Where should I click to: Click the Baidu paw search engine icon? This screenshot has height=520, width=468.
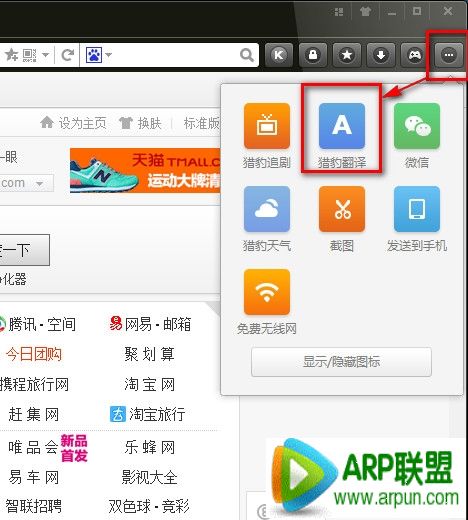[x=94, y=55]
